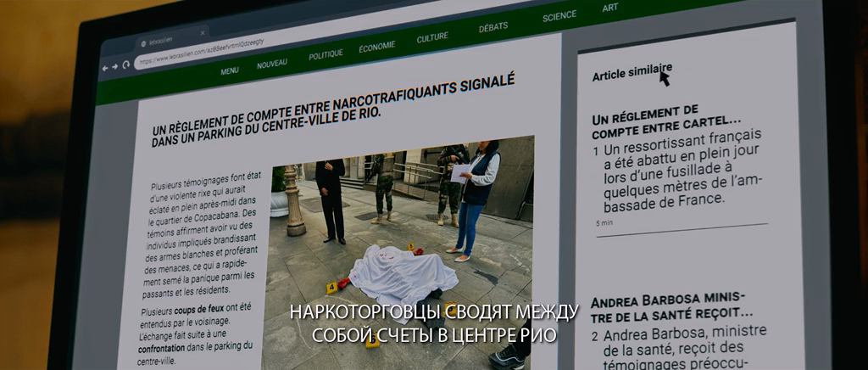Screen dimensions: 868x370
Task: Click the browser forward arrow
Action: [x=115, y=66]
